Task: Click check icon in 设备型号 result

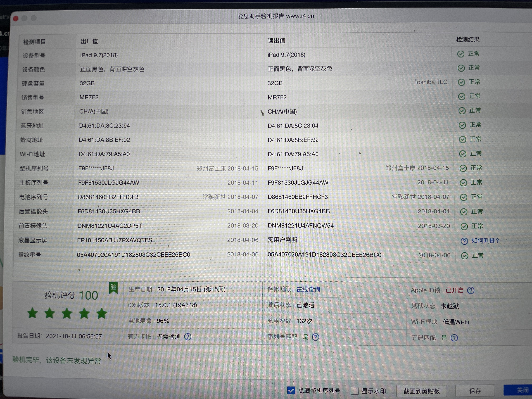Action: [x=461, y=54]
